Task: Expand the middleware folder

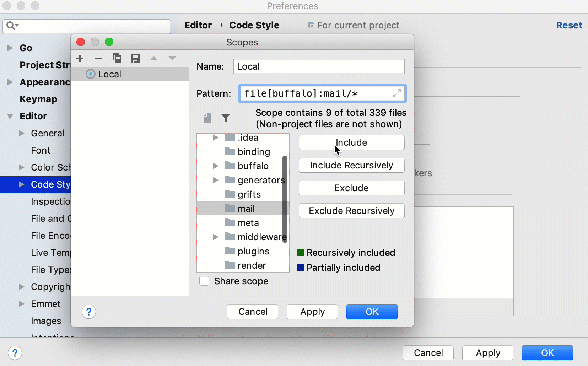Action: coord(215,237)
